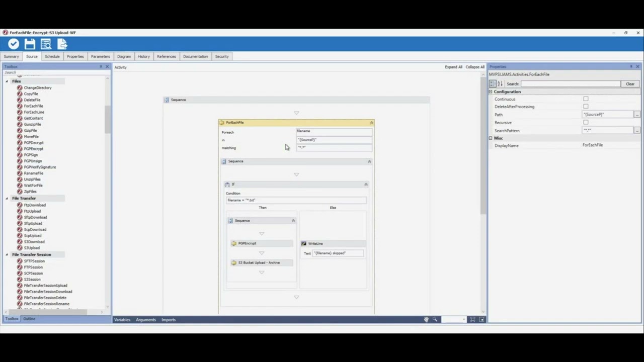
Task: Select FtpDownload activity in the toolbox
Action: tap(35, 205)
